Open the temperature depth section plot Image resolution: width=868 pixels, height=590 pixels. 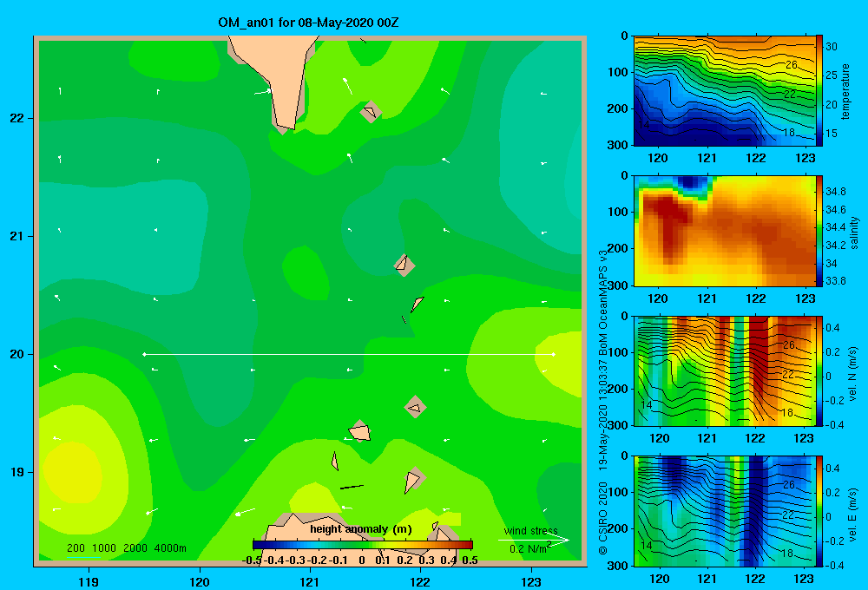[x=724, y=91]
